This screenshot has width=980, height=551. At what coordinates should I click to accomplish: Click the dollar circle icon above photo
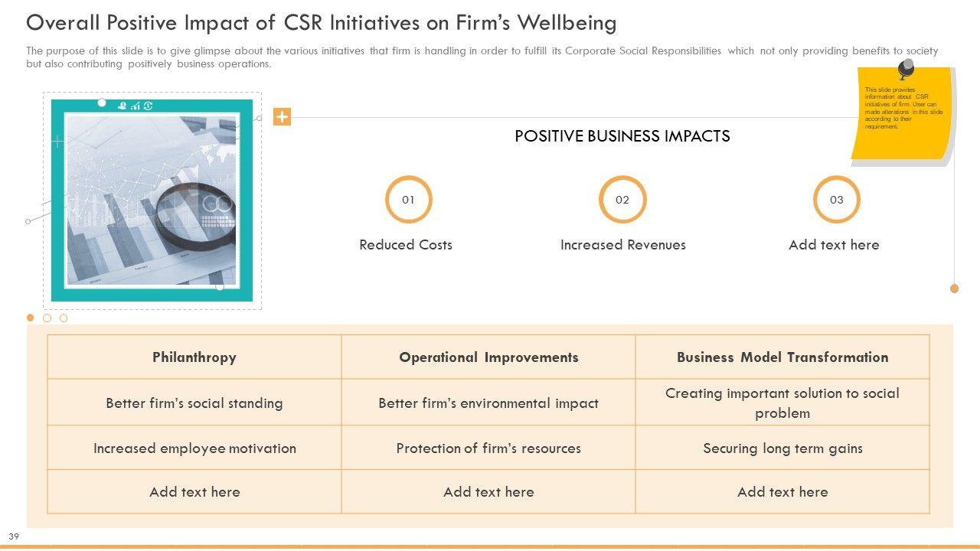(148, 106)
